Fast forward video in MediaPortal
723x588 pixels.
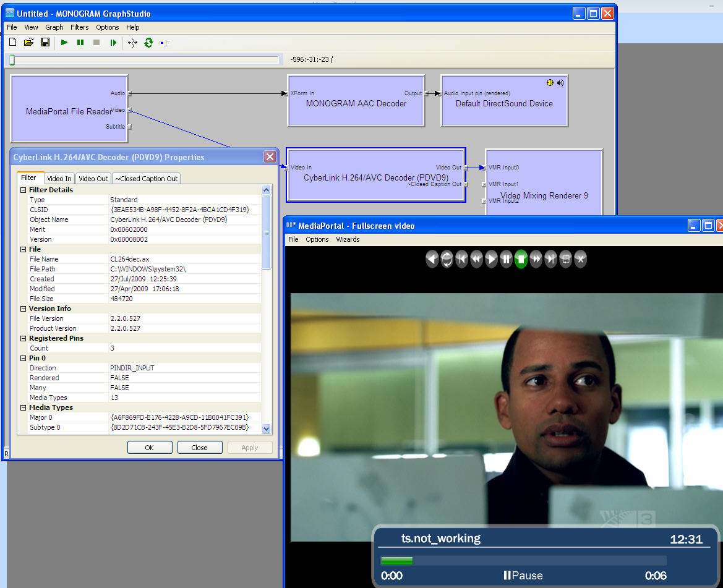click(x=536, y=259)
